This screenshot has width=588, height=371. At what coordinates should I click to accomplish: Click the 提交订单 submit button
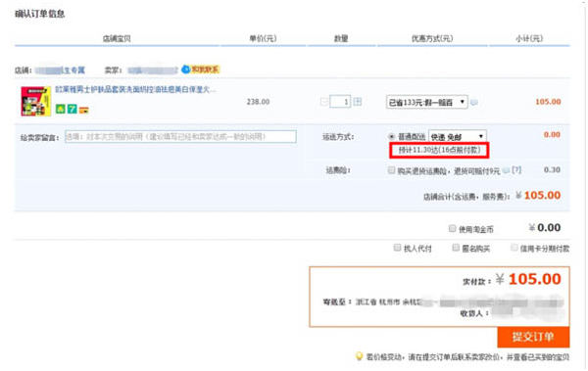click(x=533, y=337)
